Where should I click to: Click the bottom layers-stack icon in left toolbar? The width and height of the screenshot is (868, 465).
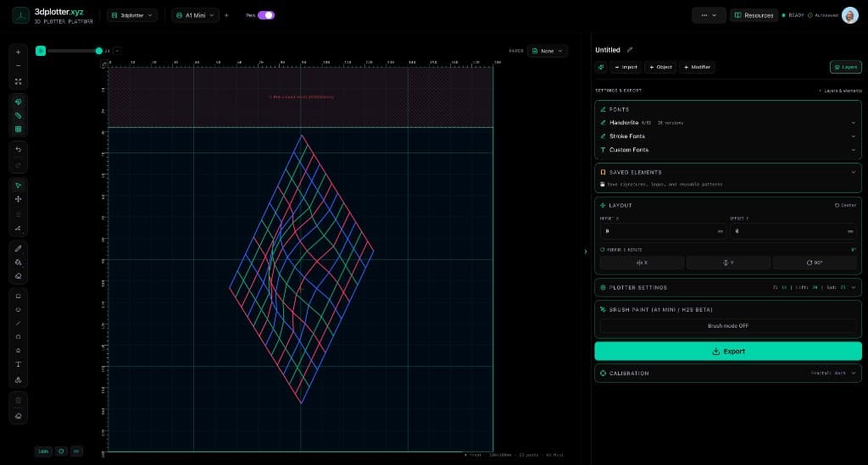[19, 416]
